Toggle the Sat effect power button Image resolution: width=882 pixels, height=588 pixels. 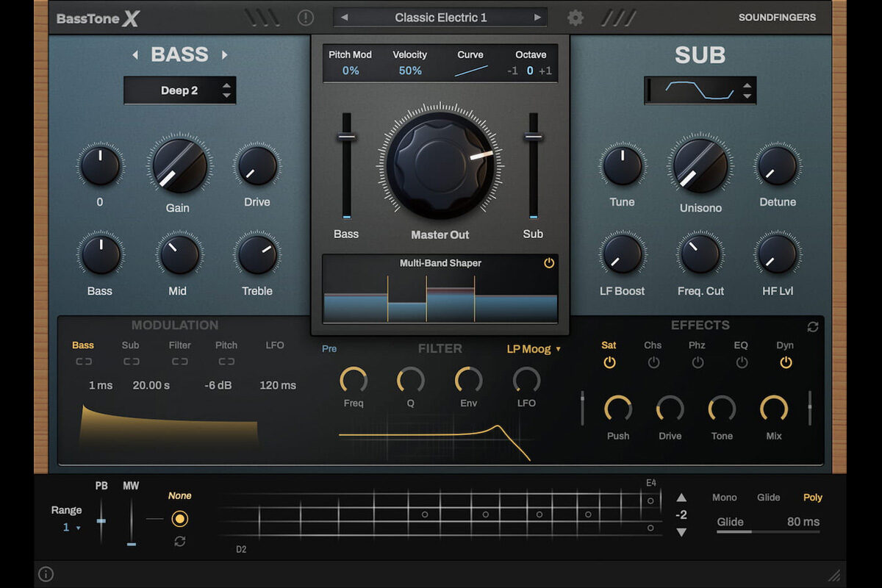click(609, 362)
